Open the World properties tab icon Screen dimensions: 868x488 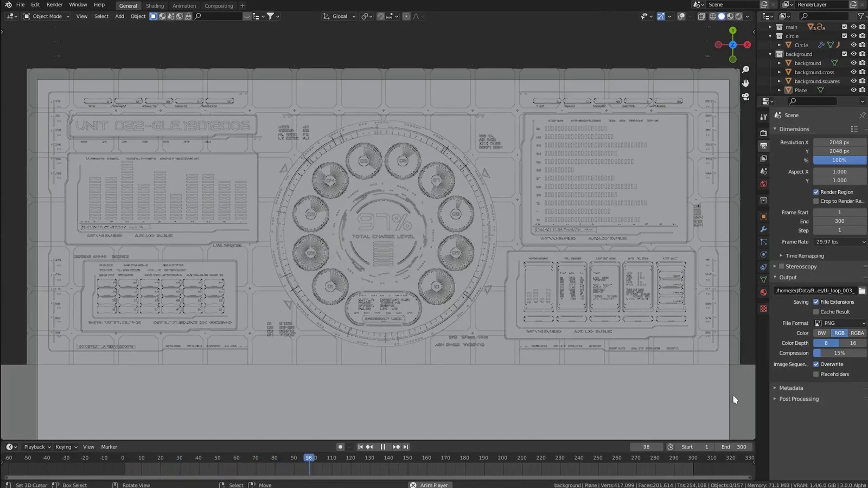(x=763, y=184)
